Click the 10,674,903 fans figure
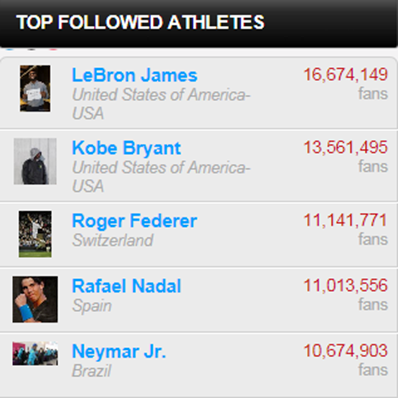Image resolution: width=398 pixels, height=398 pixels. coord(345,351)
